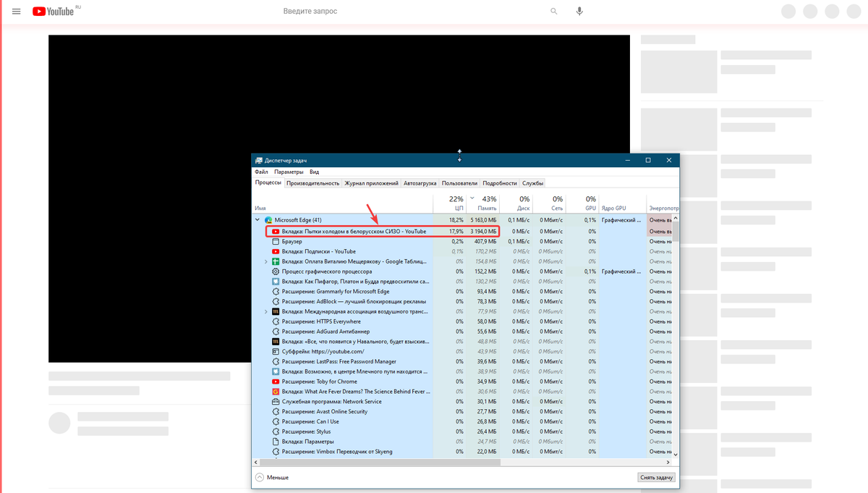868x493 pixels.
Task: Click the YouTube search magnifier icon
Action: click(x=554, y=12)
